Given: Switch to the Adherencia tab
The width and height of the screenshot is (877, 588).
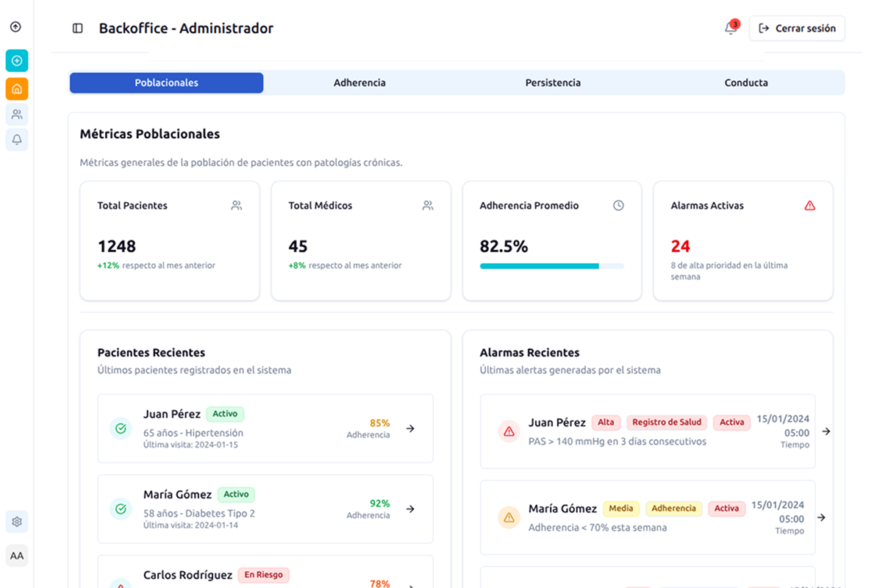Looking at the screenshot, I should (359, 83).
